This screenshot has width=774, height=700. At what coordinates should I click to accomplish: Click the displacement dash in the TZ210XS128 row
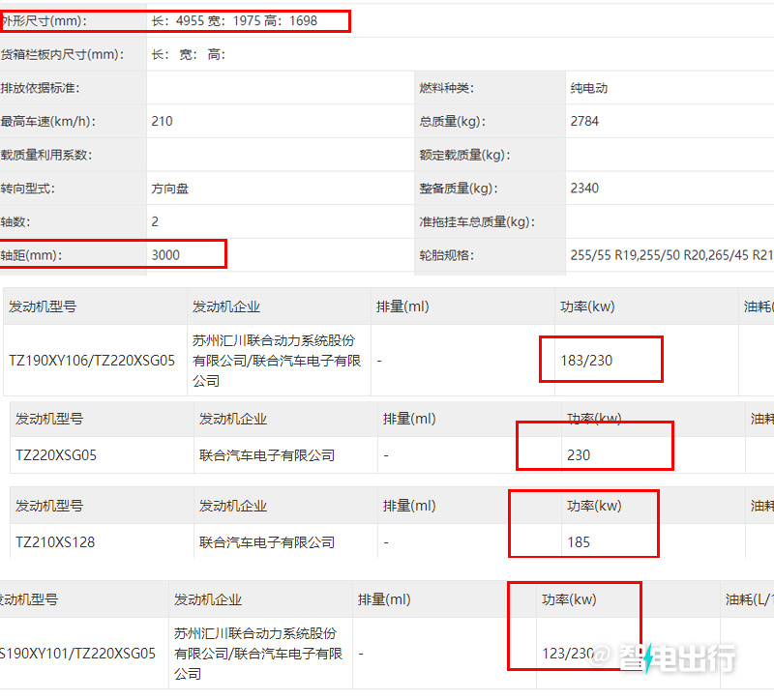386,542
